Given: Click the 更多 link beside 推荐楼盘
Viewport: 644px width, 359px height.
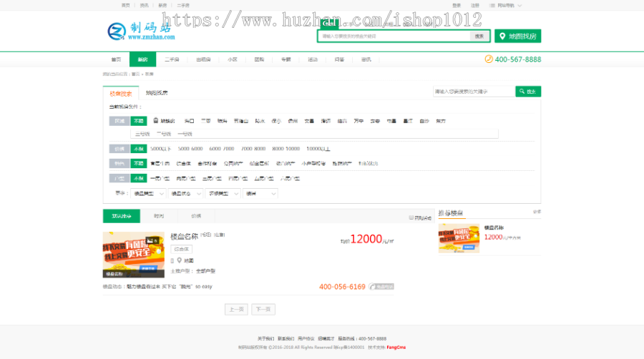Looking at the screenshot, I should [x=537, y=212].
